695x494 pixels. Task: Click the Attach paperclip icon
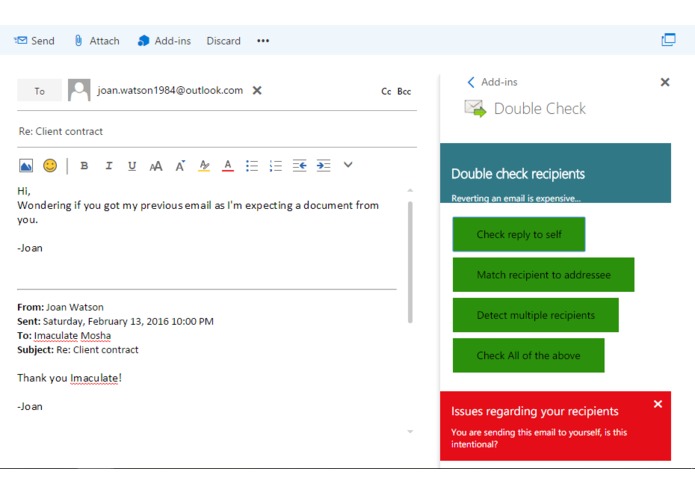(x=78, y=41)
